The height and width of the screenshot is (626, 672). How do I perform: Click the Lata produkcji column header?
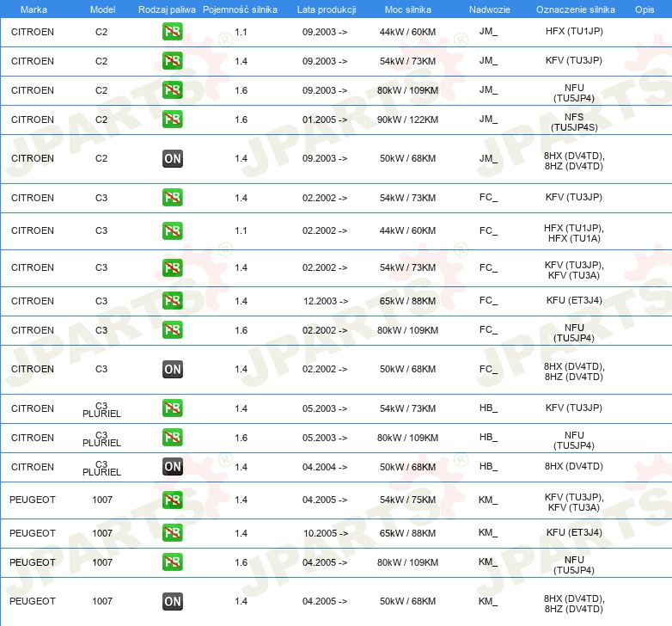(x=327, y=9)
